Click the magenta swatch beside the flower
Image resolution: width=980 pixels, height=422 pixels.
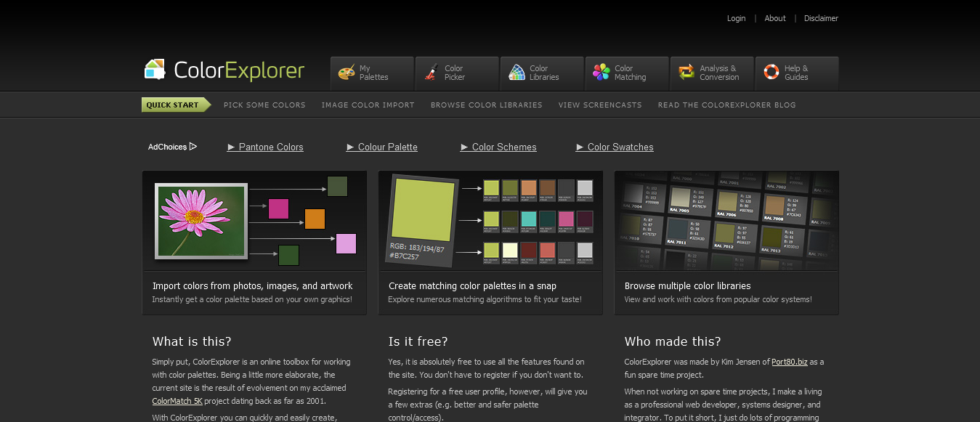coord(278,208)
